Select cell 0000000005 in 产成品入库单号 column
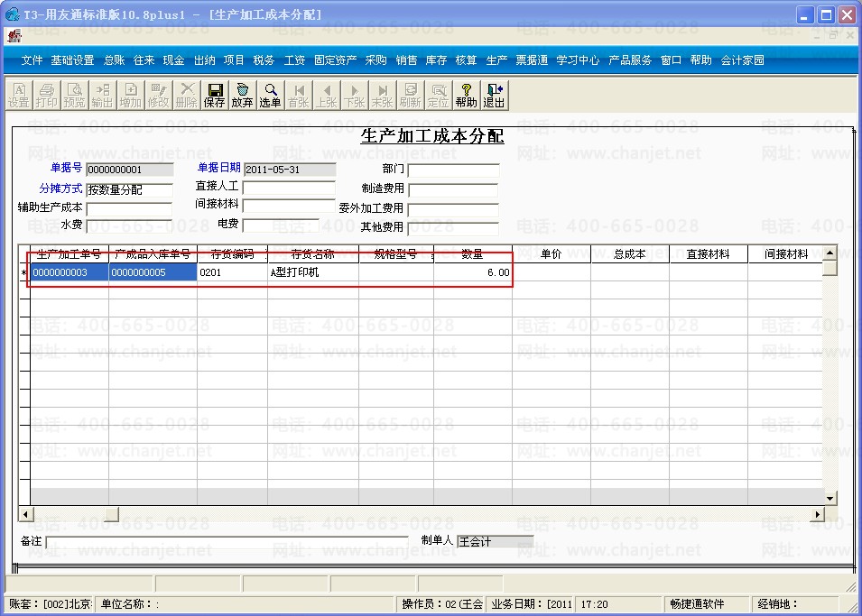Screen dimensions: 862x616 pyautogui.click(x=153, y=272)
